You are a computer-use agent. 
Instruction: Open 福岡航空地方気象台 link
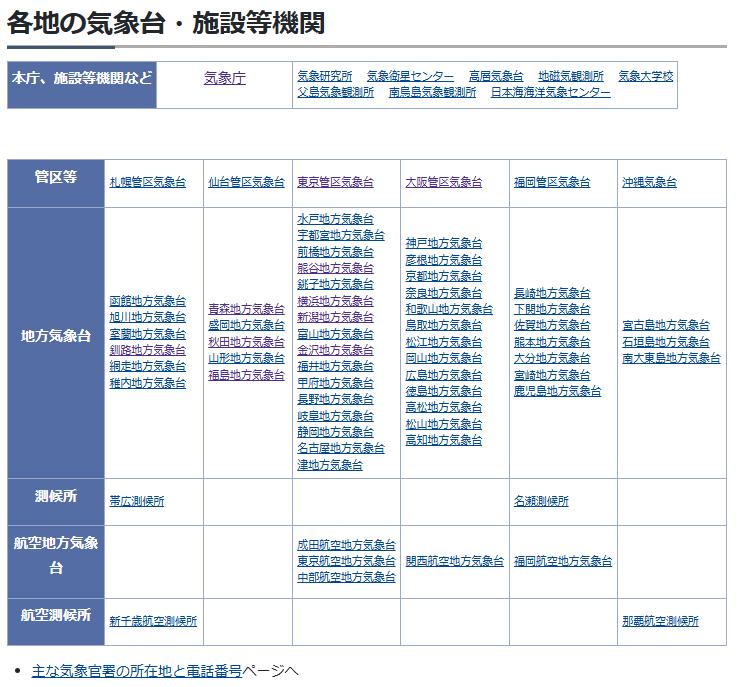pyautogui.click(x=563, y=561)
